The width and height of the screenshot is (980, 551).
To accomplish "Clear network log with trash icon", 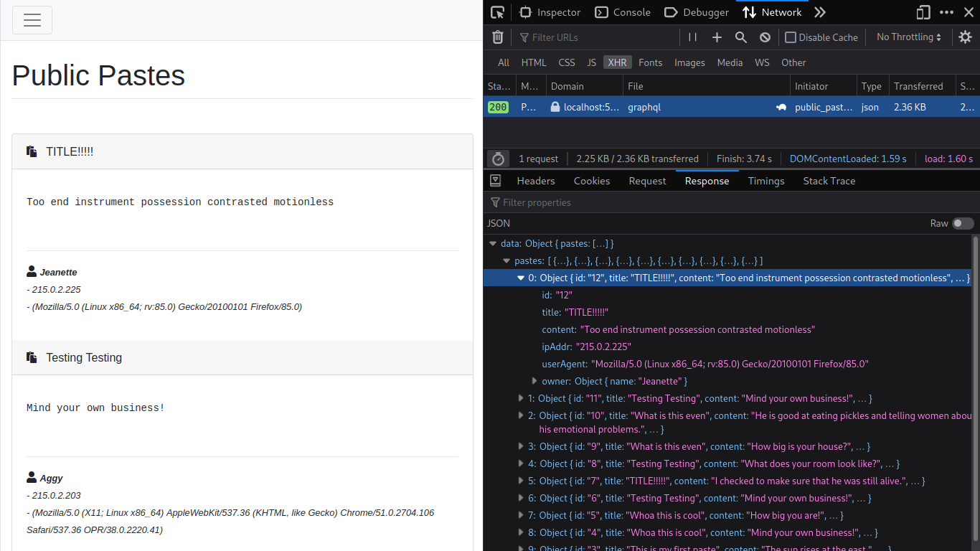I will (x=498, y=37).
